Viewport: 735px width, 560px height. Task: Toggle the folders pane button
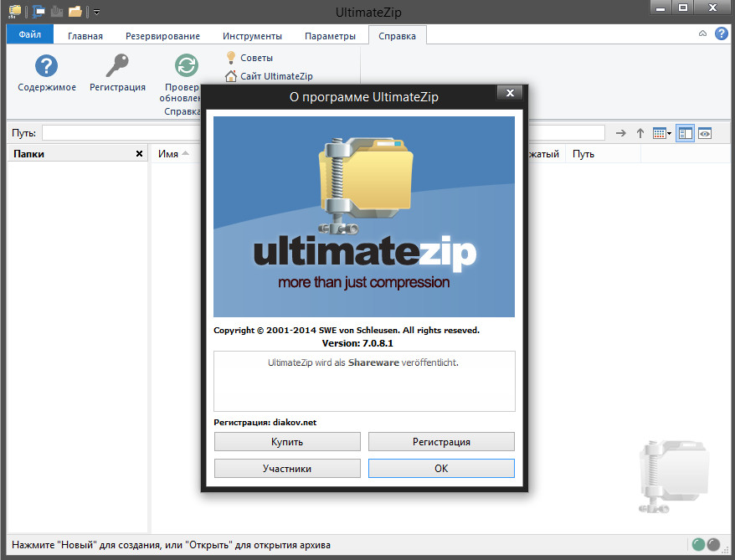[x=686, y=134]
